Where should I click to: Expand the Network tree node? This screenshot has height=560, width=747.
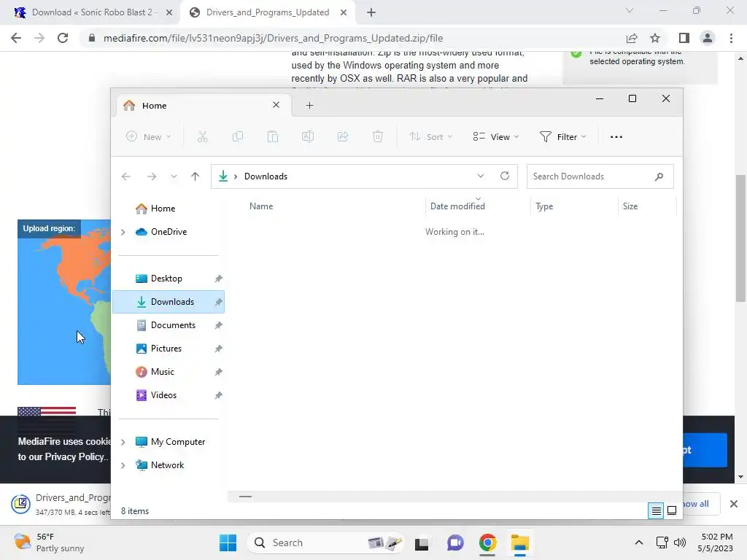(123, 465)
